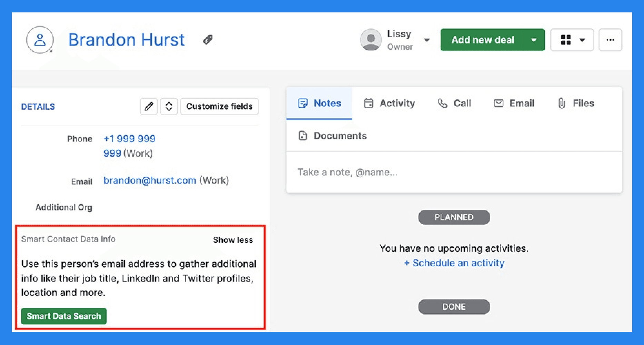644x345 pixels.
Task: Switch to the Notes tab
Action: (319, 103)
